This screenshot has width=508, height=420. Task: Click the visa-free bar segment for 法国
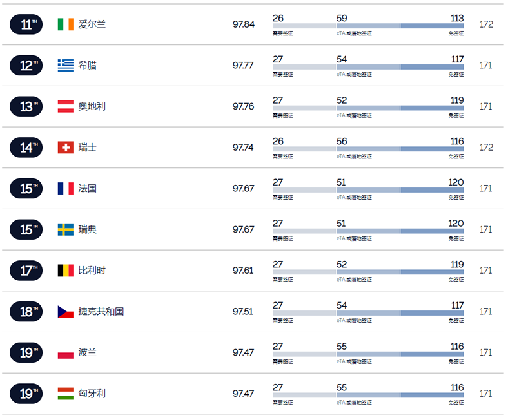click(x=432, y=190)
